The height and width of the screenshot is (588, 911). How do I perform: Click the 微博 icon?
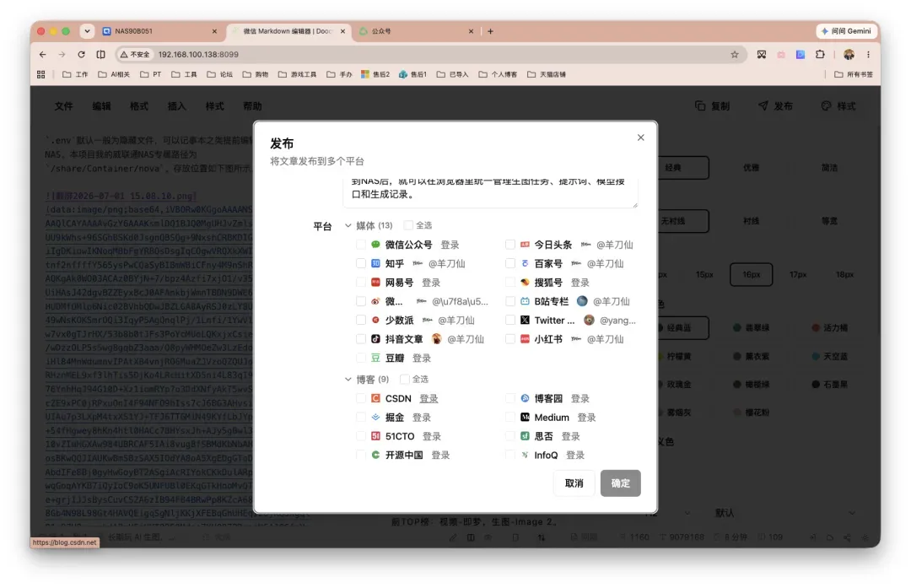pyautogui.click(x=376, y=301)
